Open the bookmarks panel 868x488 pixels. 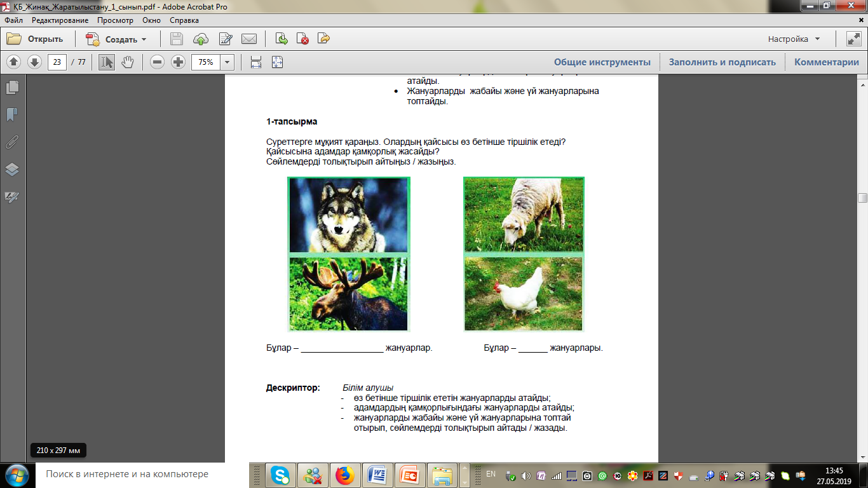pyautogui.click(x=12, y=114)
